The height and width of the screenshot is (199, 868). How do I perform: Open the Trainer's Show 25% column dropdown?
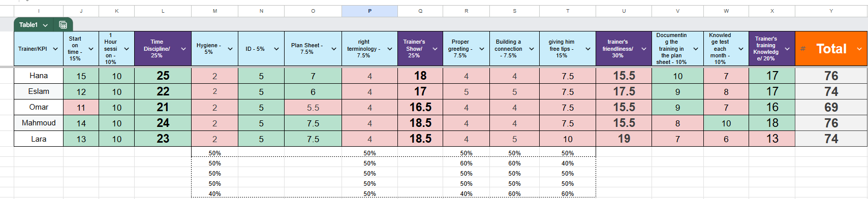435,49
